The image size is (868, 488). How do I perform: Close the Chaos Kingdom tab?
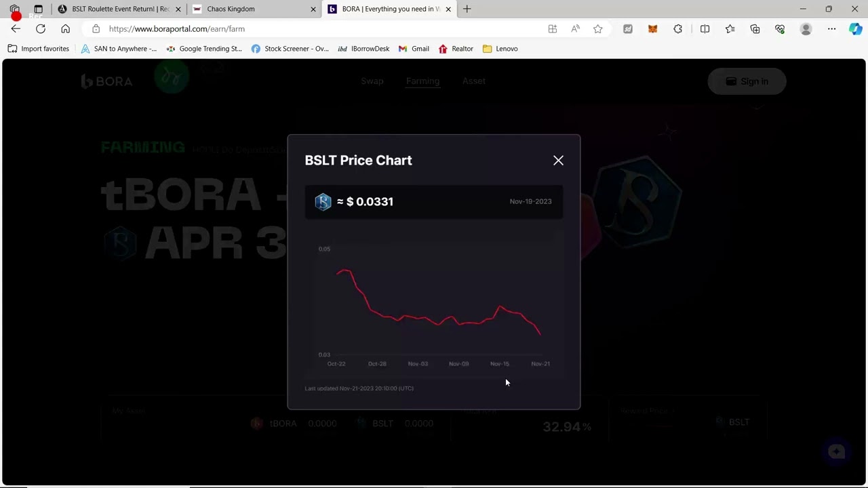pyautogui.click(x=313, y=9)
